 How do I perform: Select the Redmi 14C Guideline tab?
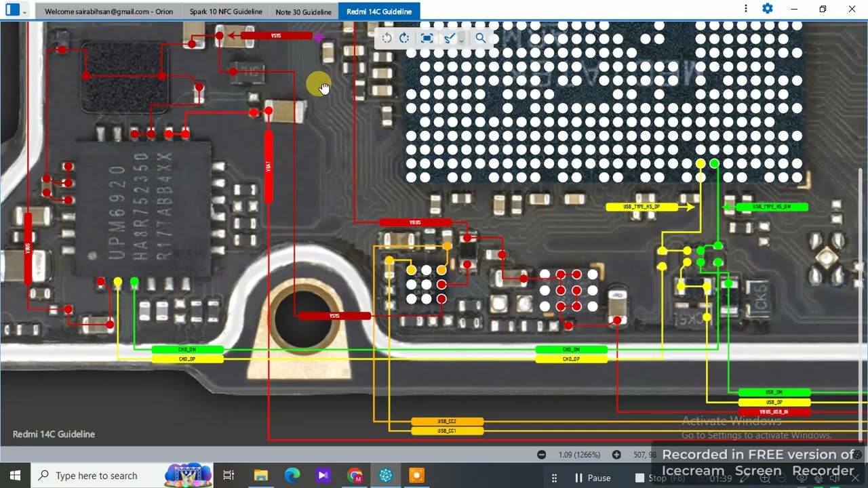coord(379,12)
